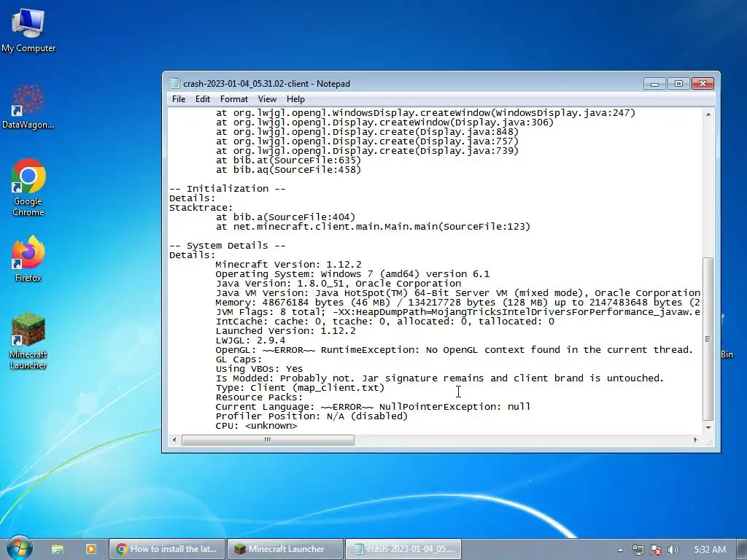The image size is (747, 560).
Task: Minimize the Notepad window
Action: tap(654, 84)
